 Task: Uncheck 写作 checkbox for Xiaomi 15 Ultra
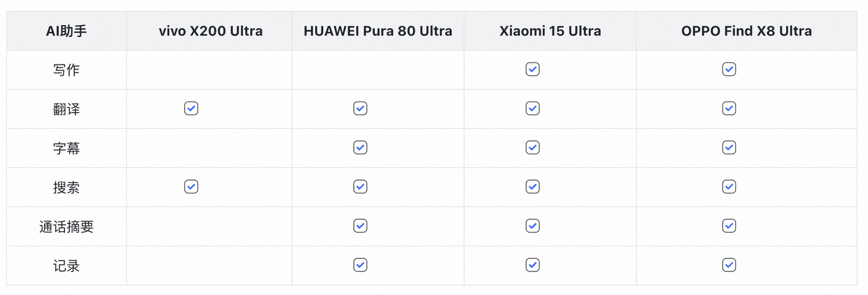click(532, 69)
